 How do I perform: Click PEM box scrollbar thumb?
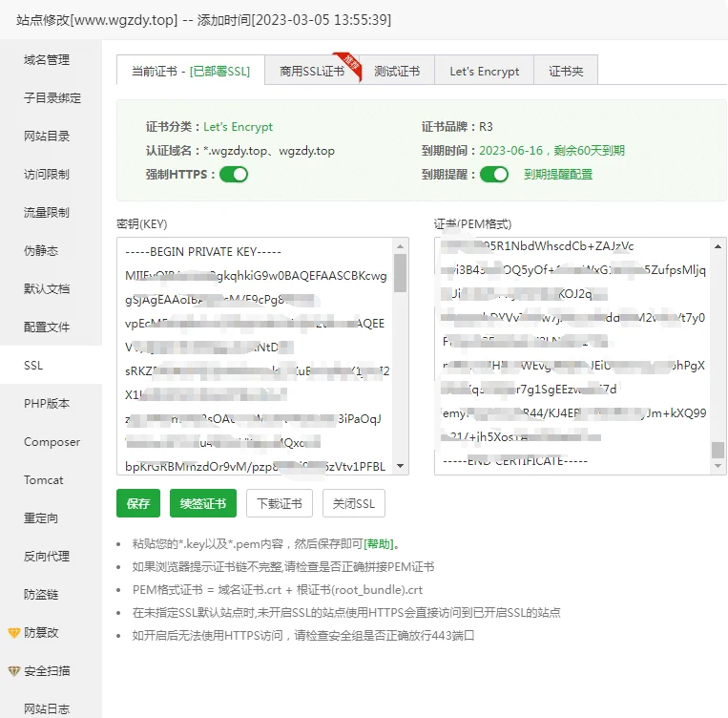(718, 450)
